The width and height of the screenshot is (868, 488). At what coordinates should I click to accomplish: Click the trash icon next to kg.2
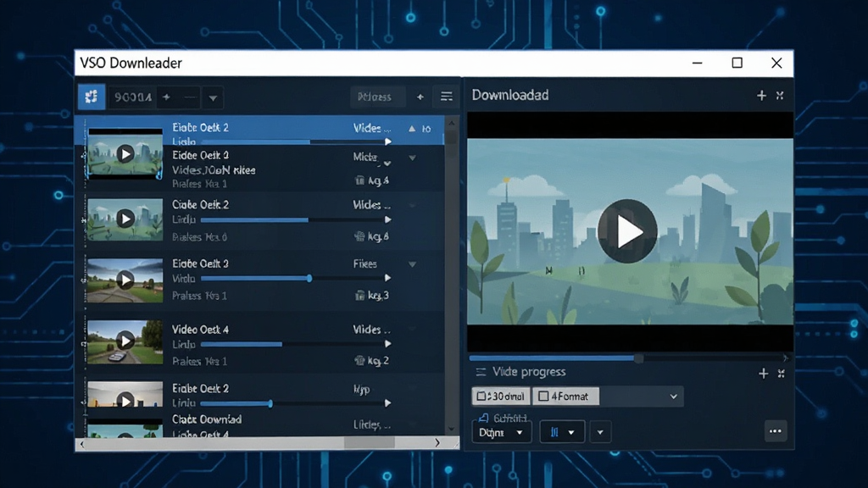[x=359, y=361]
